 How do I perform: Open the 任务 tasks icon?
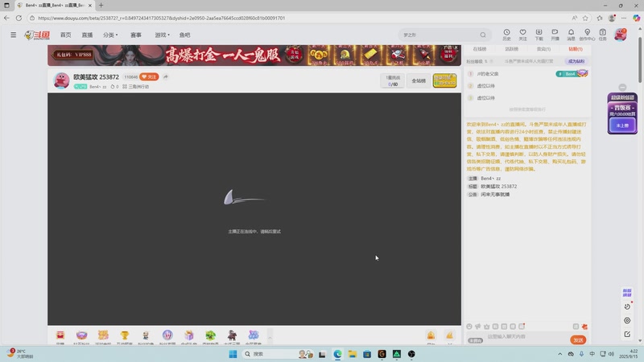(602, 35)
